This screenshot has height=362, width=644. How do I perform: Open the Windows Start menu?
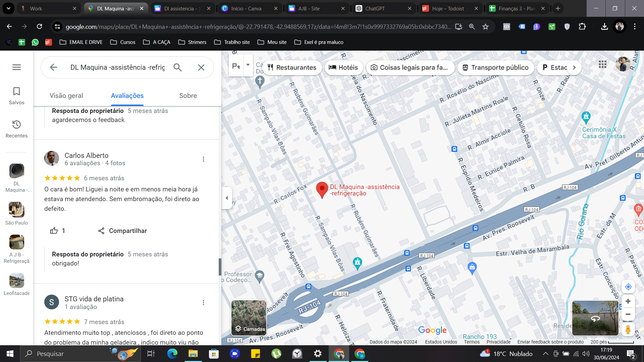(10, 354)
